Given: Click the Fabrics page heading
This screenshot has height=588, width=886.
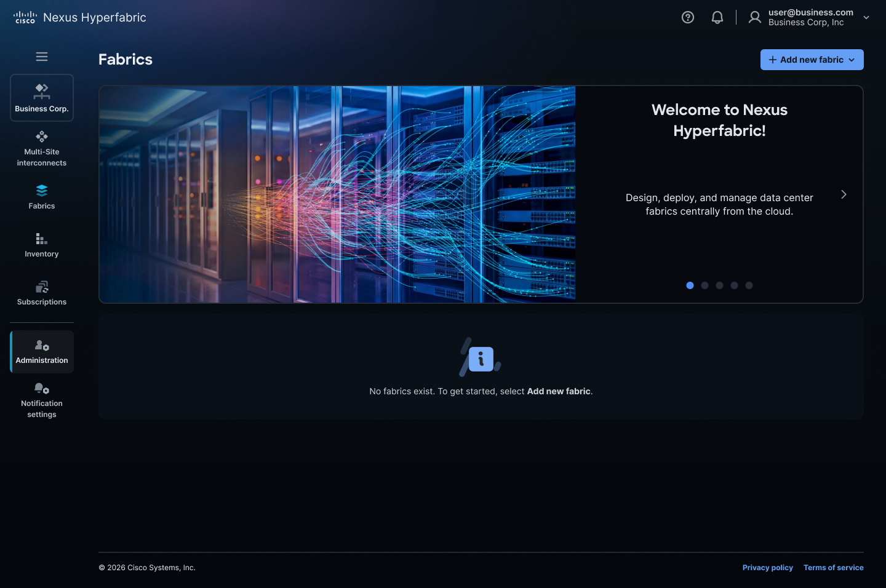Looking at the screenshot, I should click(126, 59).
